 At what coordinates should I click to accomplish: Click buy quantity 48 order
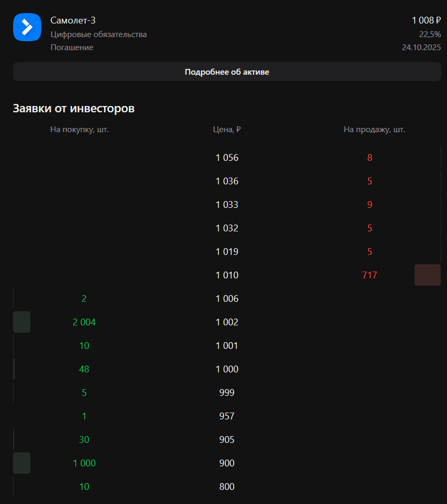tap(84, 369)
